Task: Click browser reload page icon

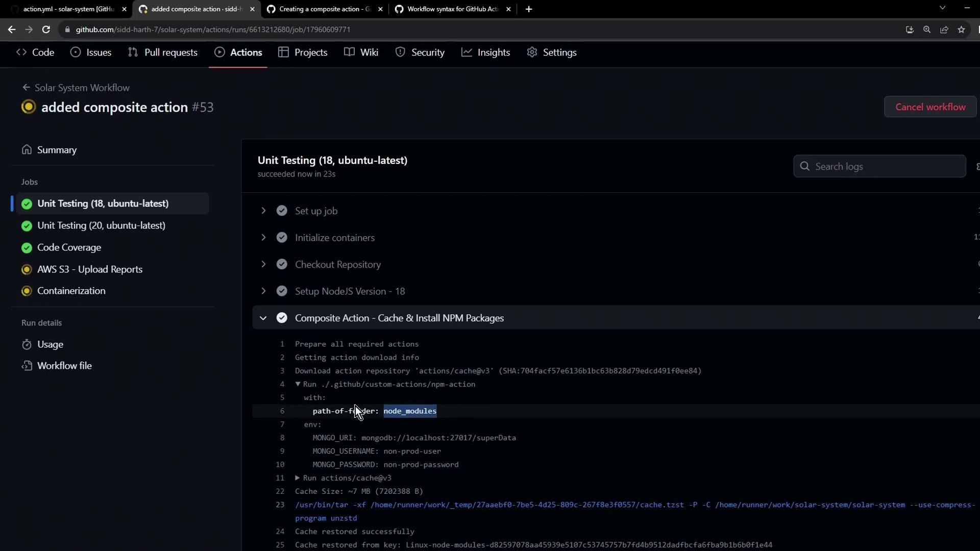Action: point(46,30)
